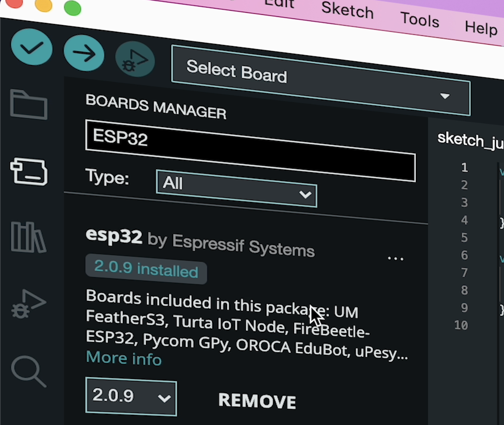Open the Sketch menu
Image resolution: width=504 pixels, height=425 pixels.
coord(347,10)
